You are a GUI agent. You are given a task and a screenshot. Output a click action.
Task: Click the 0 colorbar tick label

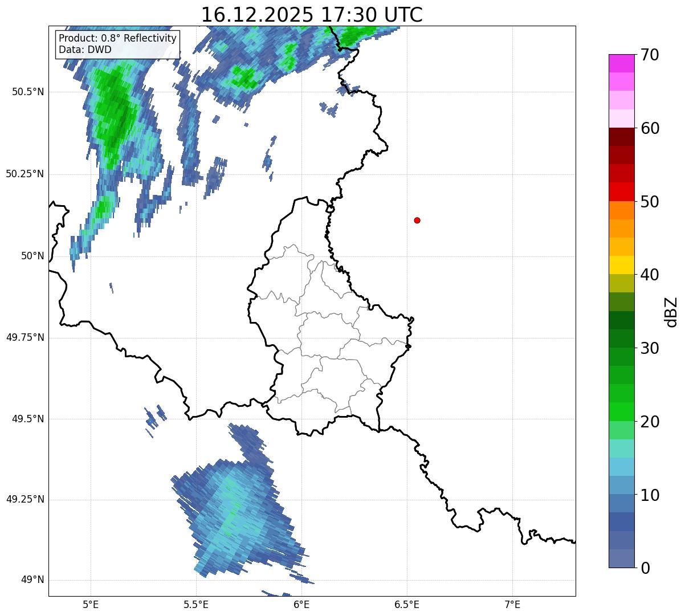[x=645, y=568]
